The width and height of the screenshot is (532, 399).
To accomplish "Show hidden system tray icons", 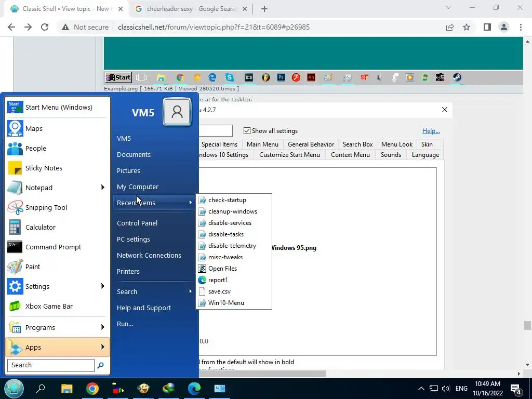I will pyautogui.click(x=421, y=389).
